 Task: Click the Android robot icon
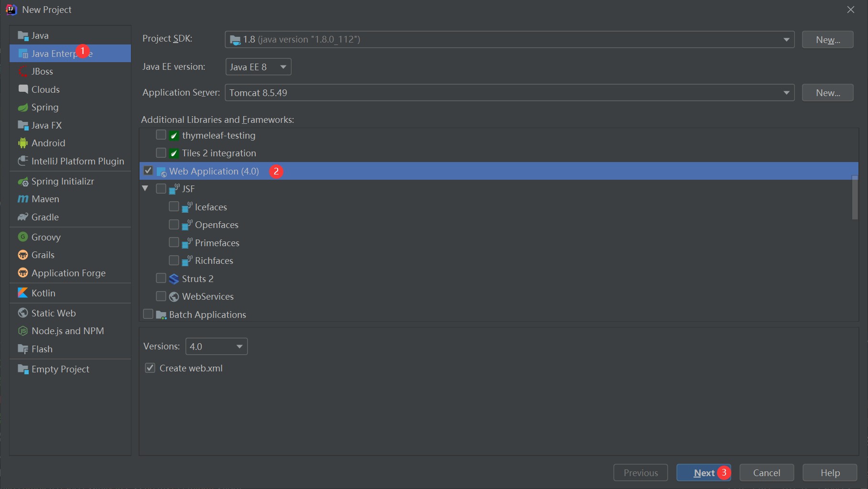point(23,143)
